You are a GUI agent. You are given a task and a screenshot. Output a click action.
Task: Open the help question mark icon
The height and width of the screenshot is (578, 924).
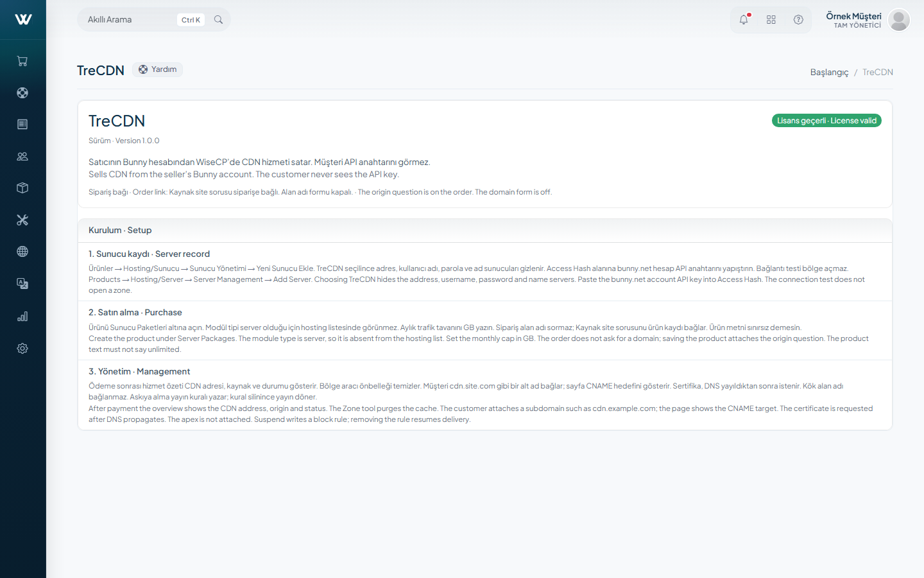point(798,20)
